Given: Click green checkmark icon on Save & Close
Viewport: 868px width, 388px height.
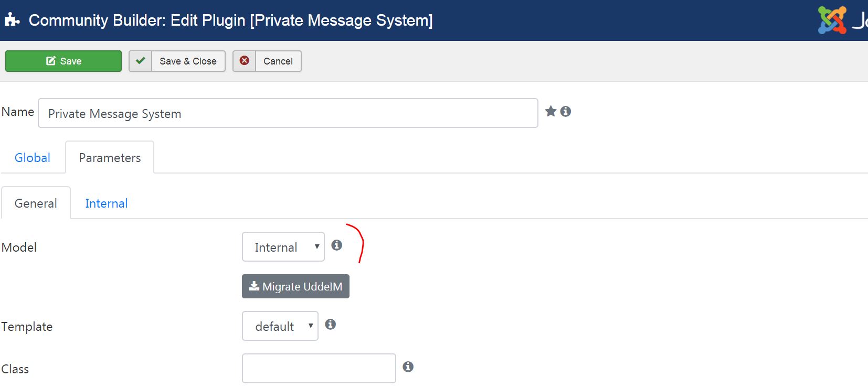Looking at the screenshot, I should click(x=140, y=61).
